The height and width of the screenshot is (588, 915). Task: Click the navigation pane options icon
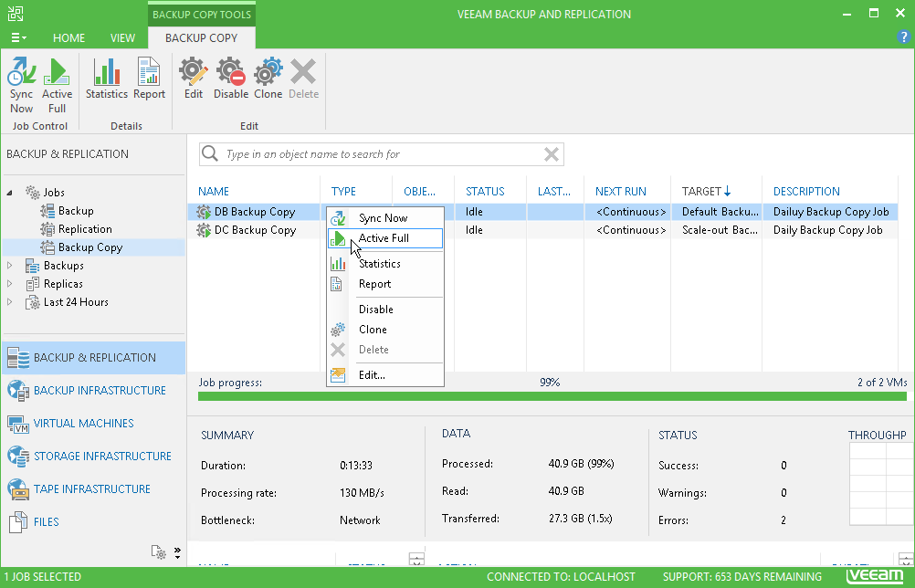tap(158, 551)
